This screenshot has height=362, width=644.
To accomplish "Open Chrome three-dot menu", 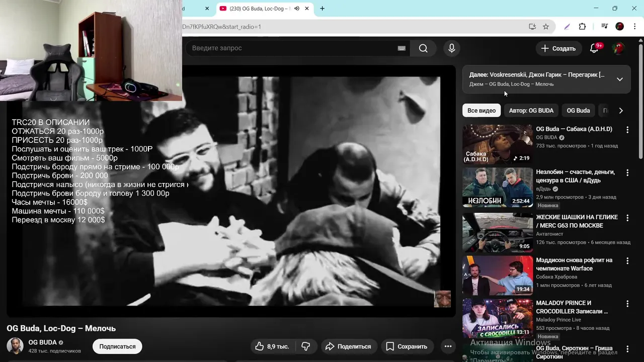I will (x=634, y=27).
